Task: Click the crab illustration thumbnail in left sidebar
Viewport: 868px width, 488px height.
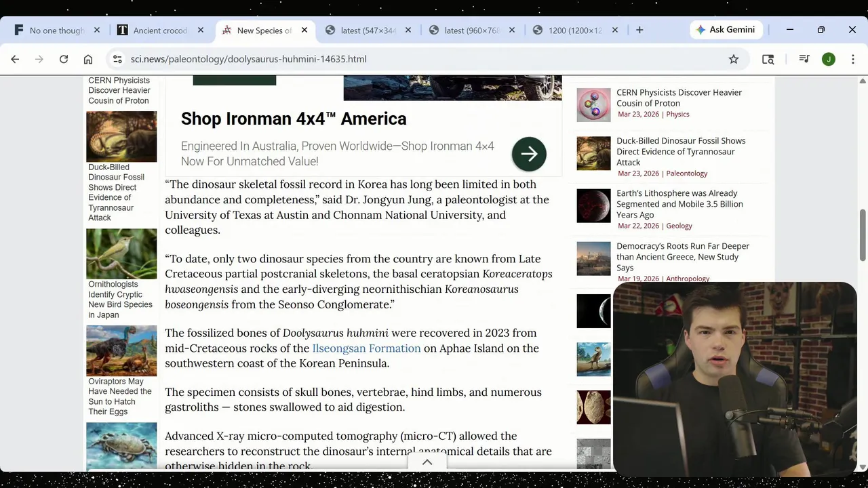Action: [121, 445]
